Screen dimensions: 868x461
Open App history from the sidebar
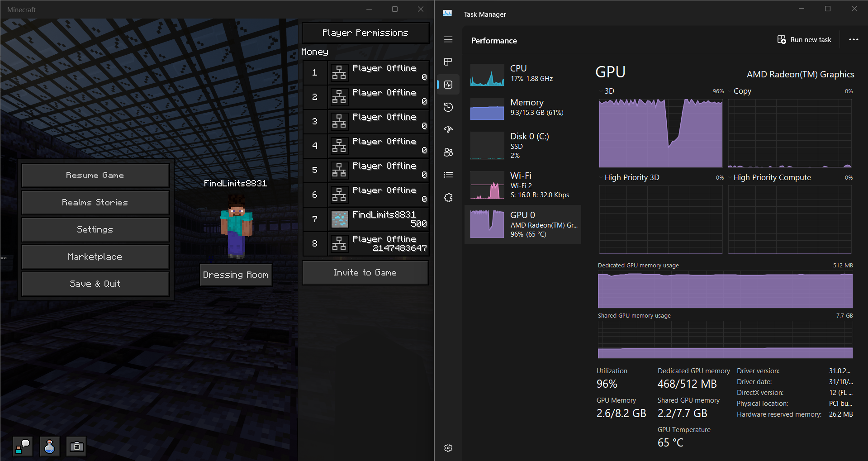pyautogui.click(x=448, y=107)
